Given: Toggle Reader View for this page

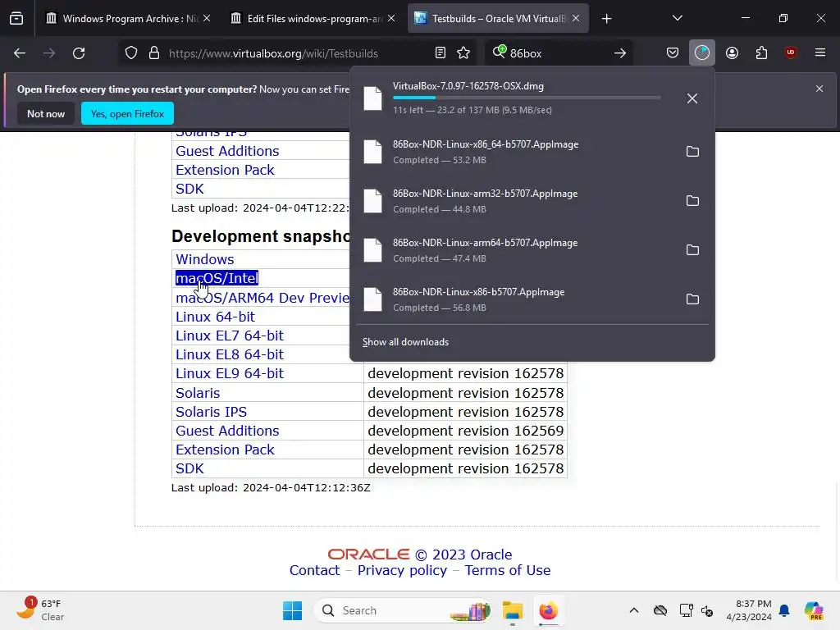Looking at the screenshot, I should click(441, 53).
